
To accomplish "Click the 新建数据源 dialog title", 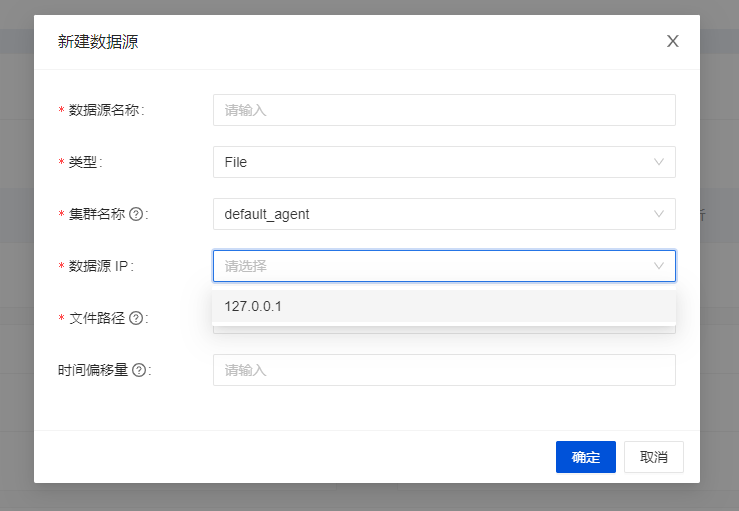I will [98, 41].
